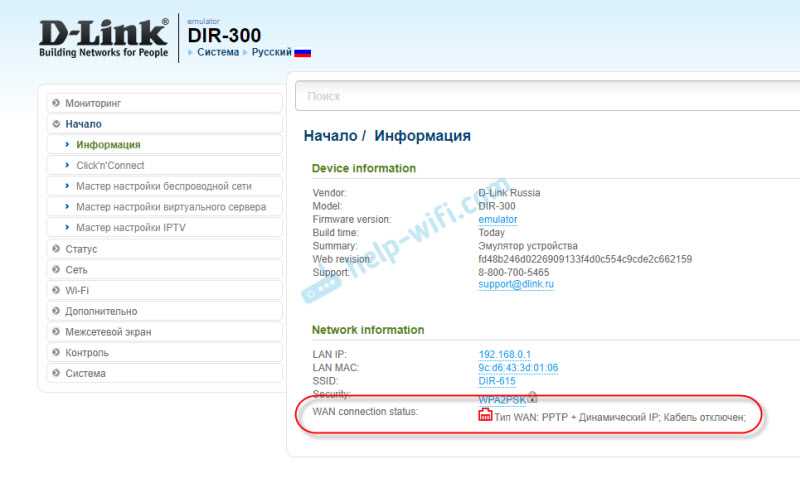Screen dimensions: 800x481
Task: Open the Система dropdown in the header
Action: click(x=218, y=52)
